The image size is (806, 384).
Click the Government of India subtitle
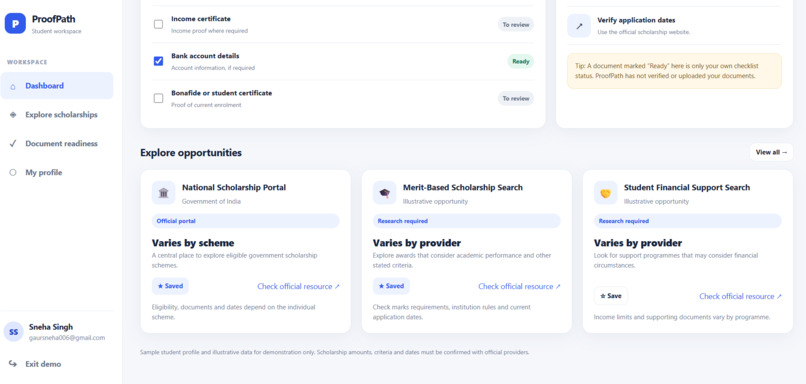point(211,202)
